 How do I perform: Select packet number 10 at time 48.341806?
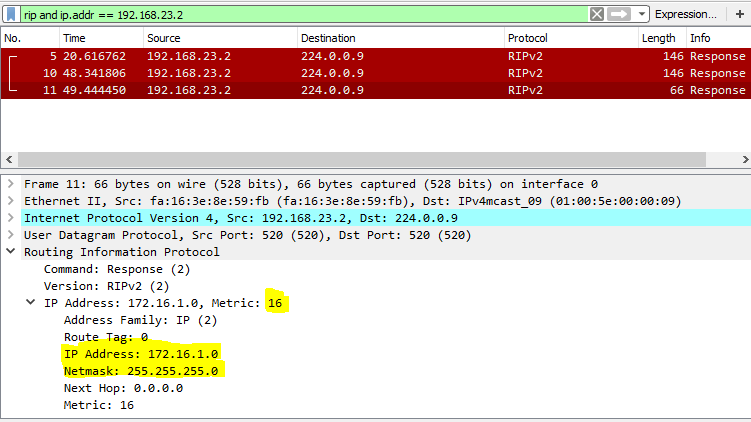(x=376, y=73)
